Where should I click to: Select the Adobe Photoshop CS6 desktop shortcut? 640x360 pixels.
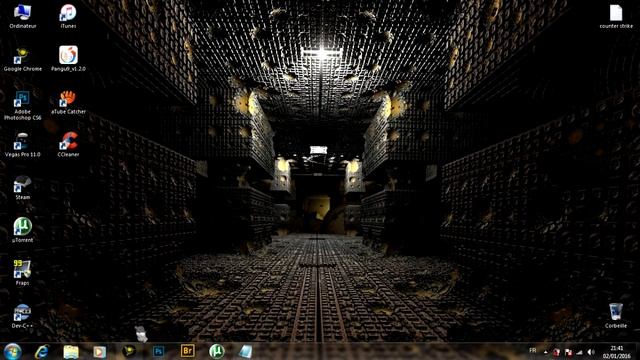coord(22,105)
